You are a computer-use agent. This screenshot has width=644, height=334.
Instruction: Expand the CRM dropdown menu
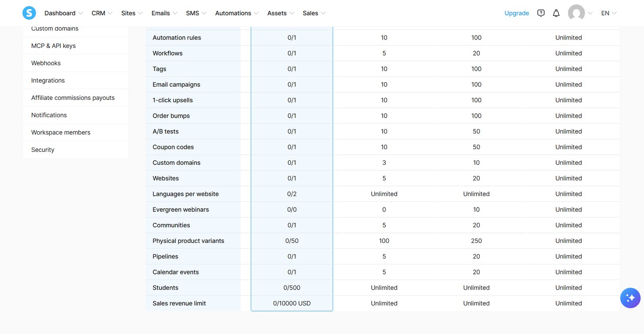tap(102, 13)
